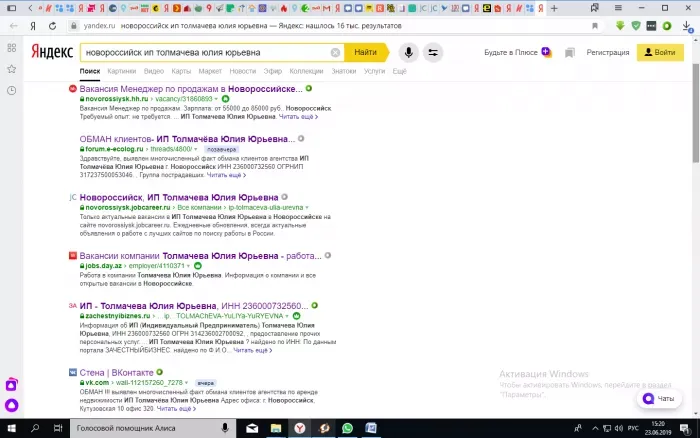Open volume control in system tray
The width and height of the screenshot is (700, 438).
click(x=619, y=429)
